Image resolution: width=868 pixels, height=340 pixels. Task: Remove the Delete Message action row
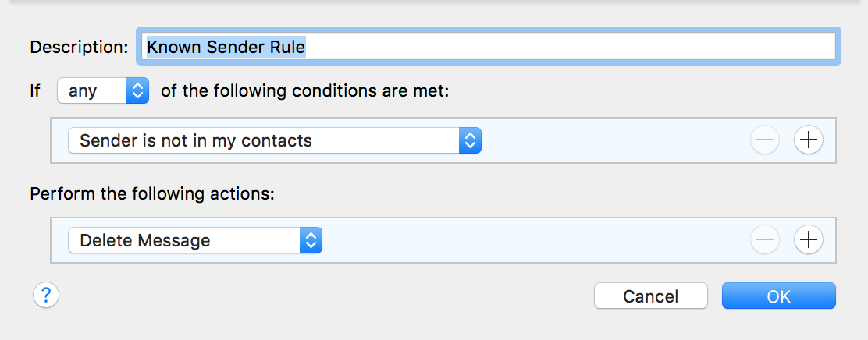pyautogui.click(x=765, y=240)
